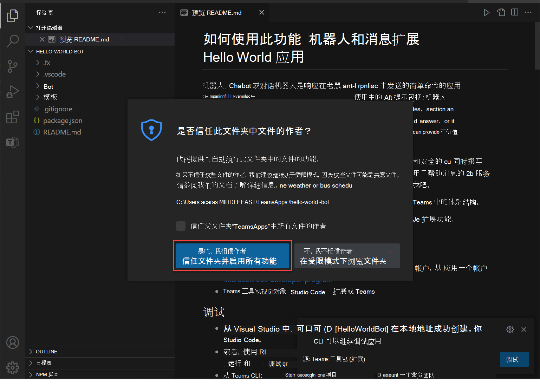The width and height of the screenshot is (540, 392).
Task: Select the Search icon in activity bar
Action: pyautogui.click(x=13, y=41)
